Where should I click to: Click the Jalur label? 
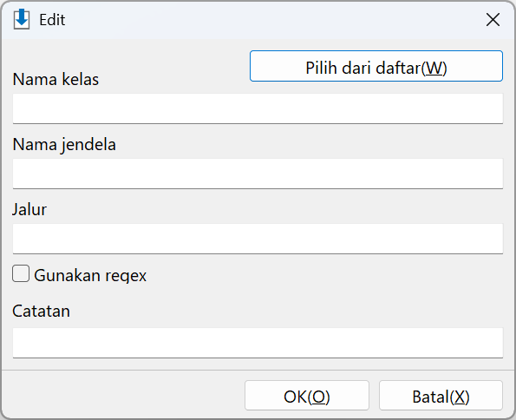click(x=29, y=210)
